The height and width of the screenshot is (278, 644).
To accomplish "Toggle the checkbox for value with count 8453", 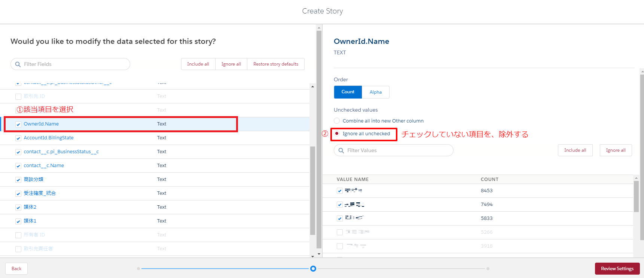I will coord(339,191).
